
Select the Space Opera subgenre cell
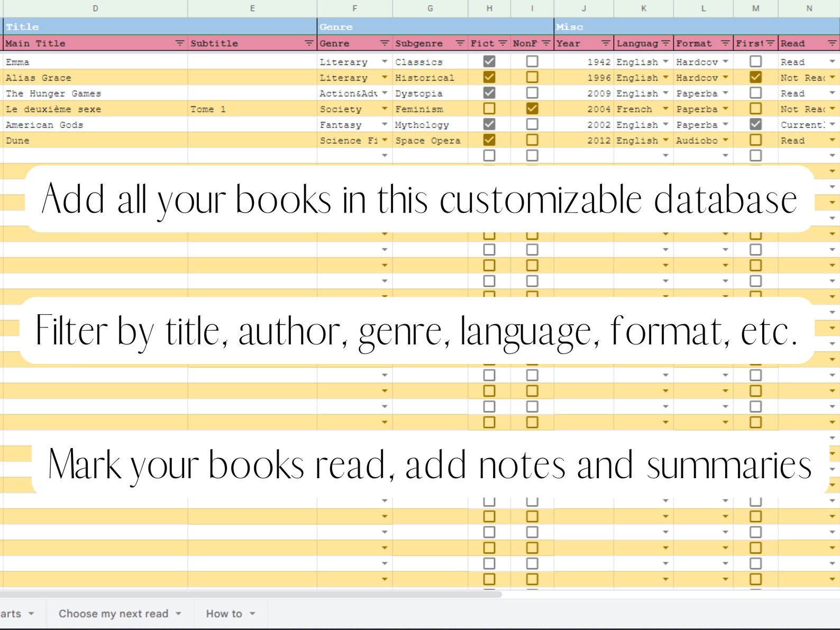pos(430,140)
